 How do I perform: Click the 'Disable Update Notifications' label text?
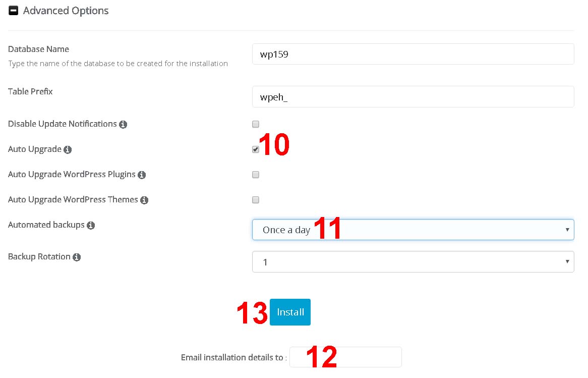click(x=63, y=124)
